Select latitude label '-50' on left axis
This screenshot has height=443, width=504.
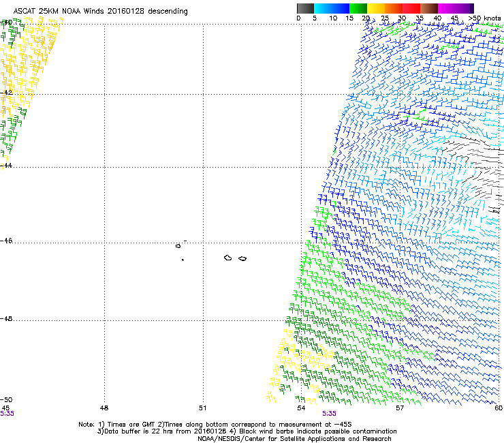click(x=6, y=399)
